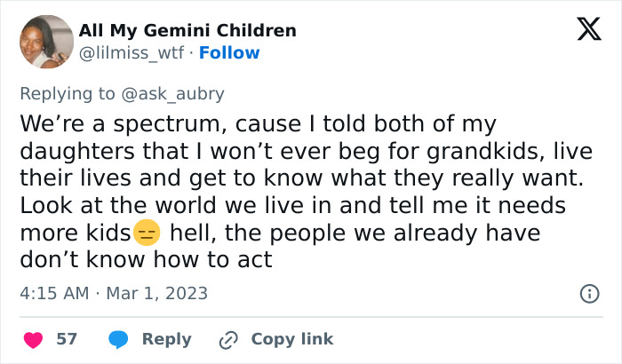Viewport: 622px width, 364px height.
Task: Click the unamused face emoji in the tweet
Action: click(146, 235)
